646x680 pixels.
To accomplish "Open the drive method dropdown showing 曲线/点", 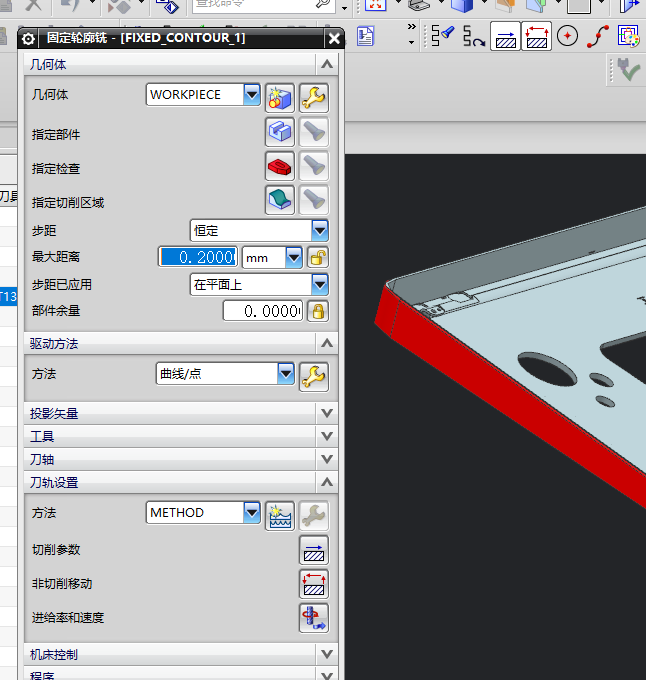I will (x=286, y=373).
